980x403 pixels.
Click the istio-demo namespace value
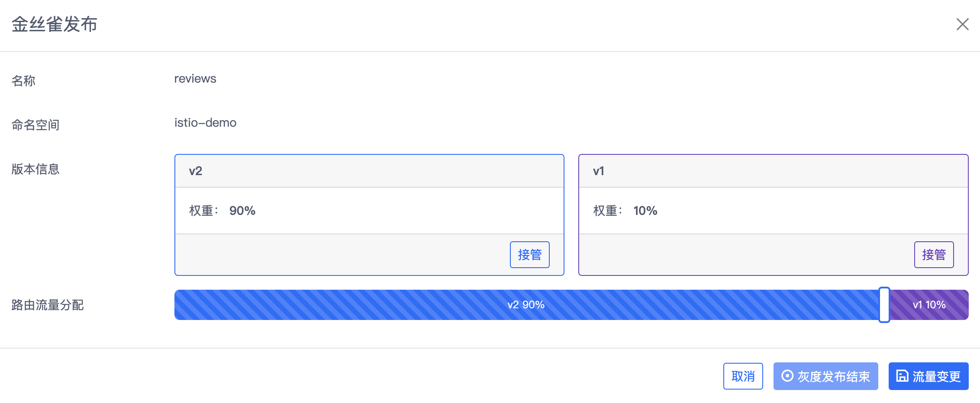(x=205, y=123)
